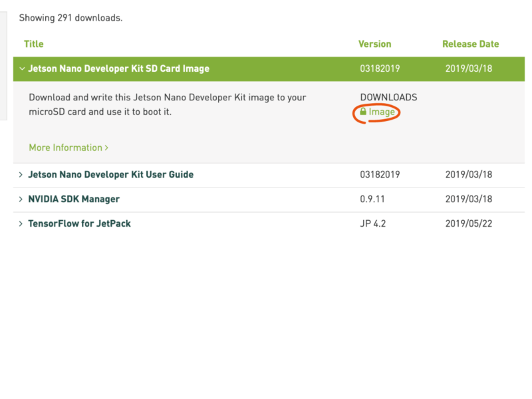Sort downloads by the Title column header
The width and height of the screenshot is (532, 399).
pos(34,44)
